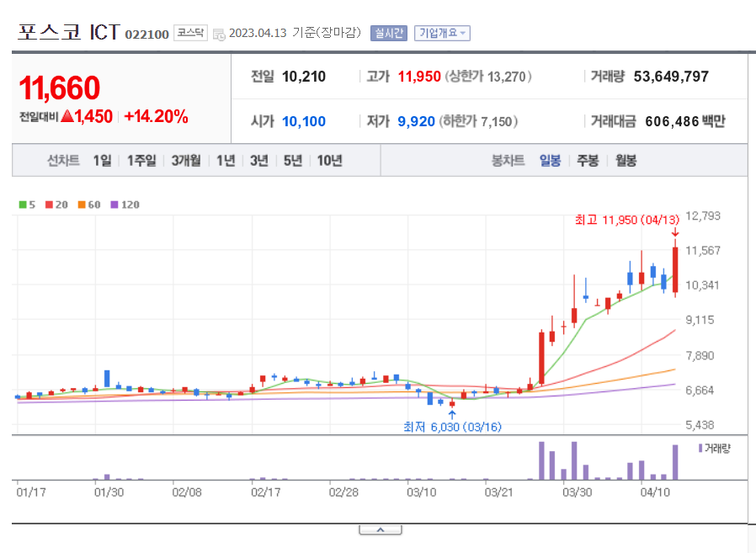The width and height of the screenshot is (756, 553).
Task: Click the 04/10 date axis label
Action: point(655,492)
